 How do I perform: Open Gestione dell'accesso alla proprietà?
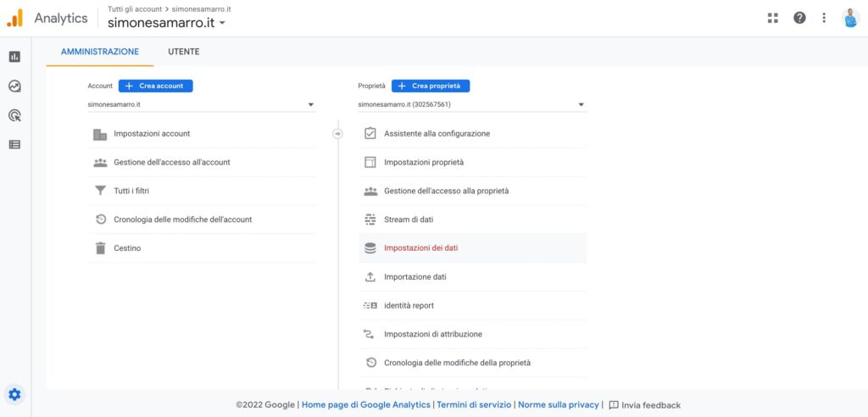tap(473, 191)
